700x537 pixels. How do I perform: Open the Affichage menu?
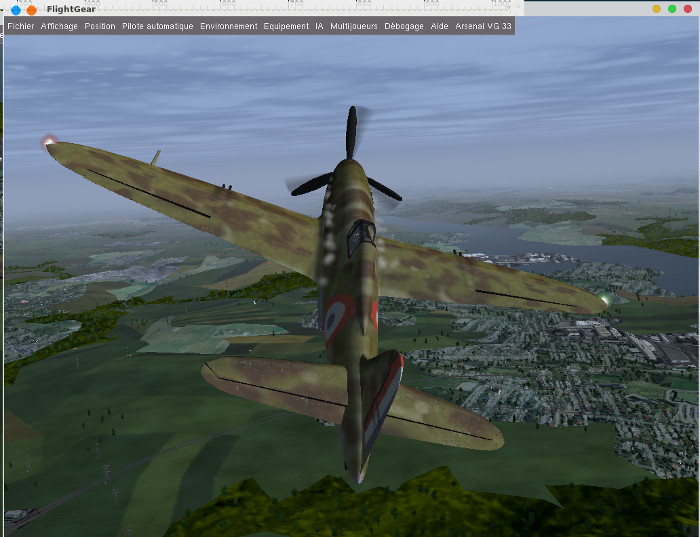coord(59,26)
